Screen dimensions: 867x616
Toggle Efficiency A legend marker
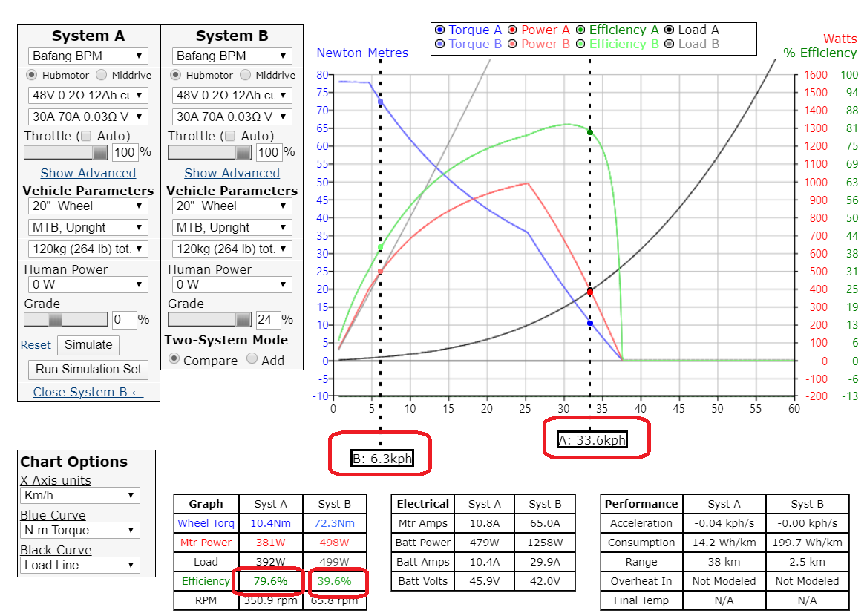click(580, 30)
